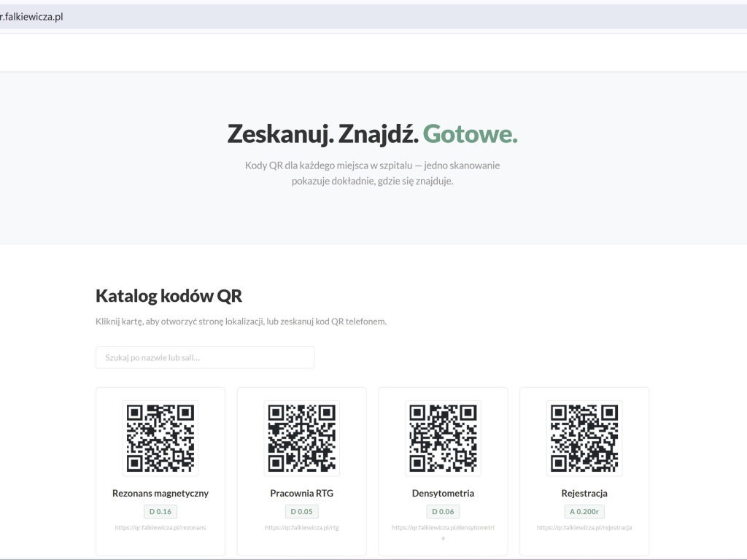This screenshot has height=560, width=747.
Task: Select the room badge 'D 0.05'
Action: click(301, 511)
